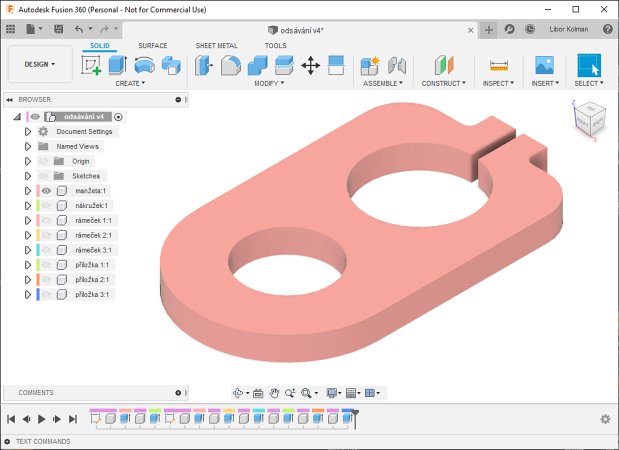Select the Fillet tool
Image resolution: width=619 pixels, height=450 pixels.
(230, 66)
